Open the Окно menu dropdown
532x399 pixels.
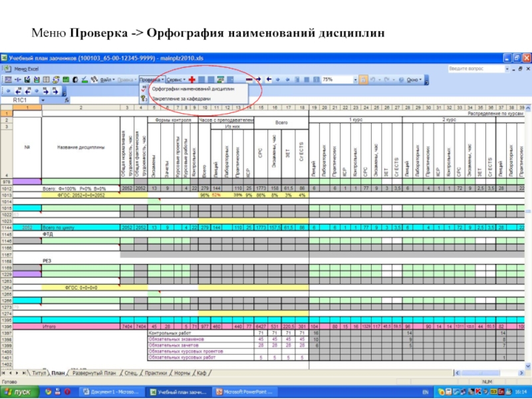(x=413, y=79)
